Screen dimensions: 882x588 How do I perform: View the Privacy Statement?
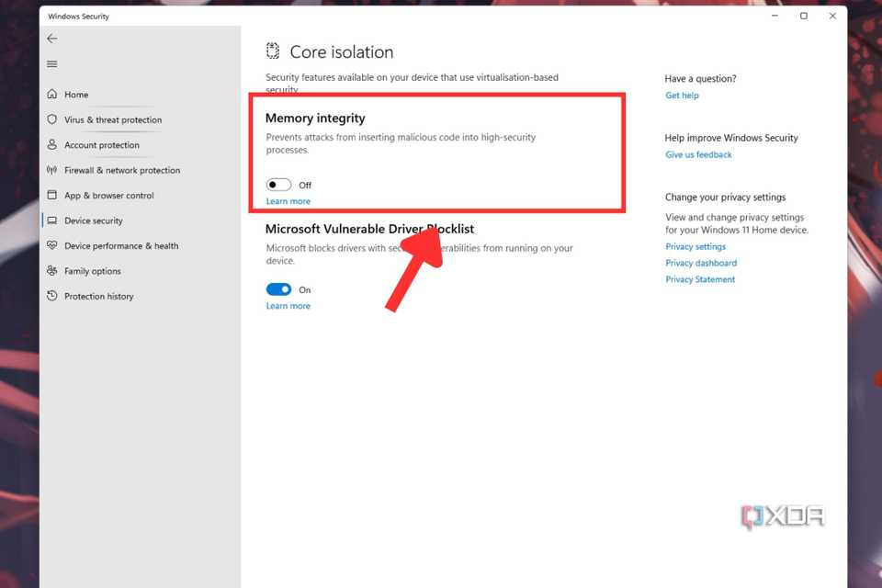700,279
